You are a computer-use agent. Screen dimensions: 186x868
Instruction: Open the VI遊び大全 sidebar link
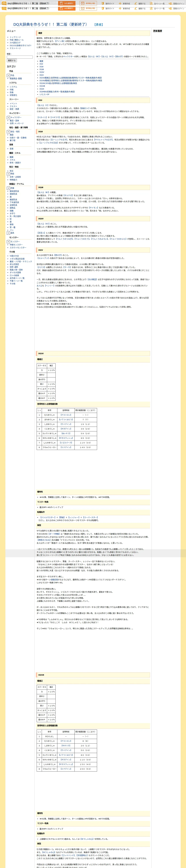14,256
